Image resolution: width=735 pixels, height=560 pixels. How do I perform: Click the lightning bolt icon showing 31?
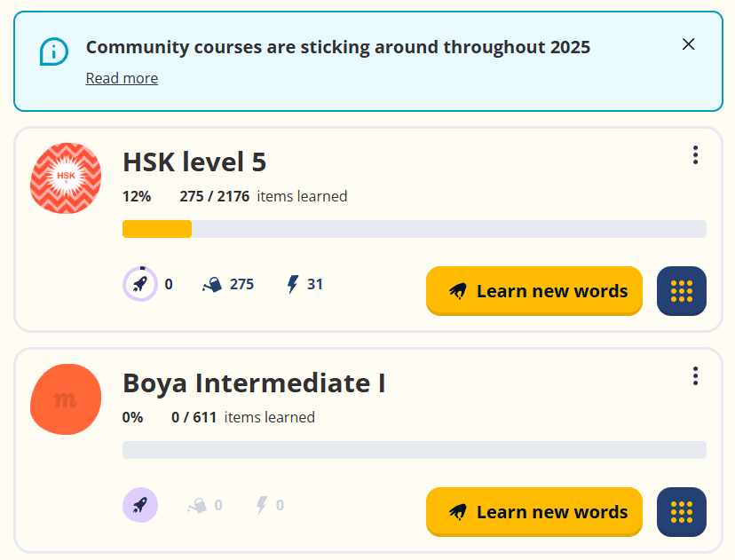click(293, 285)
